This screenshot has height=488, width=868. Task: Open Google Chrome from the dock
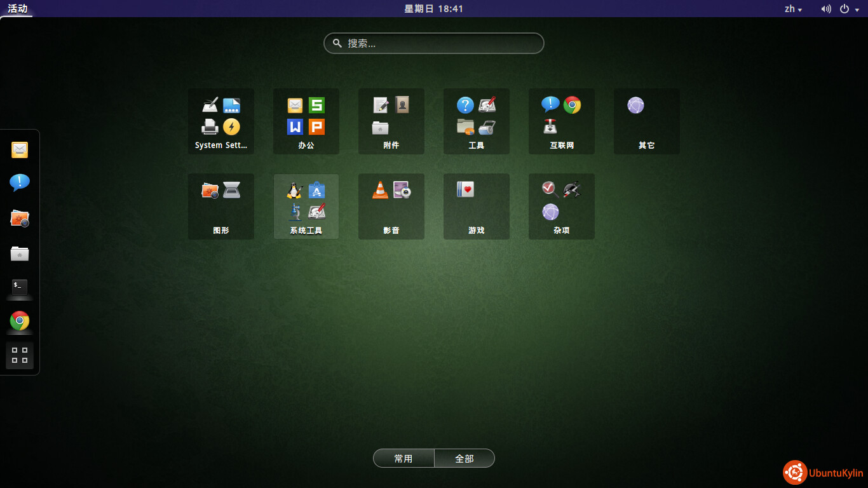coord(20,321)
